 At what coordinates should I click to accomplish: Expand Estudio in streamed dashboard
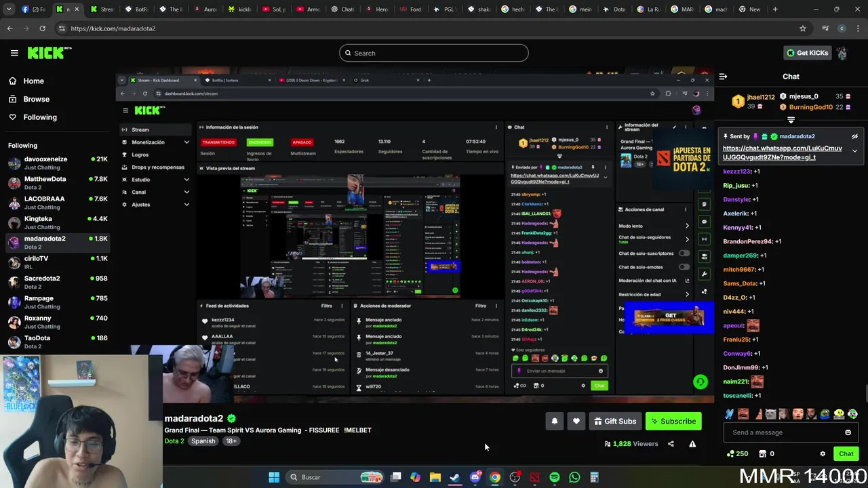pos(186,180)
